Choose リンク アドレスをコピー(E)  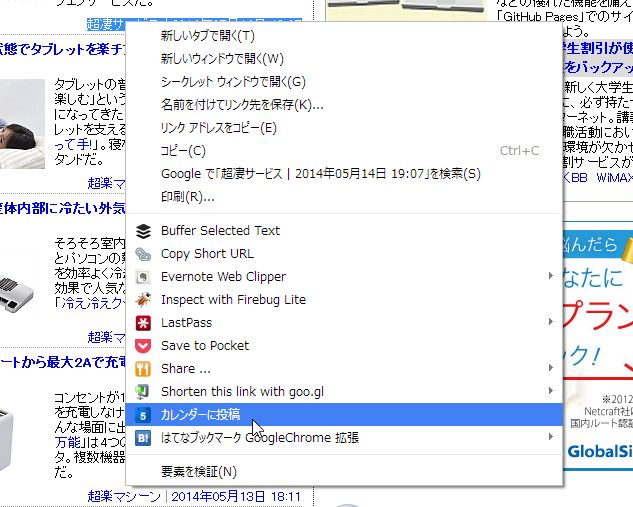[344, 128]
